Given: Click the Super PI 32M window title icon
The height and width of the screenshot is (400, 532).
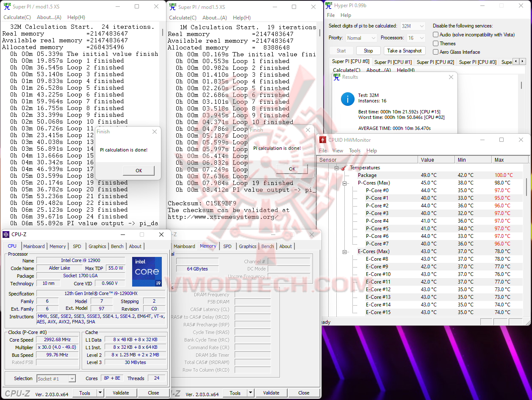Looking at the screenshot, I should [6, 6].
